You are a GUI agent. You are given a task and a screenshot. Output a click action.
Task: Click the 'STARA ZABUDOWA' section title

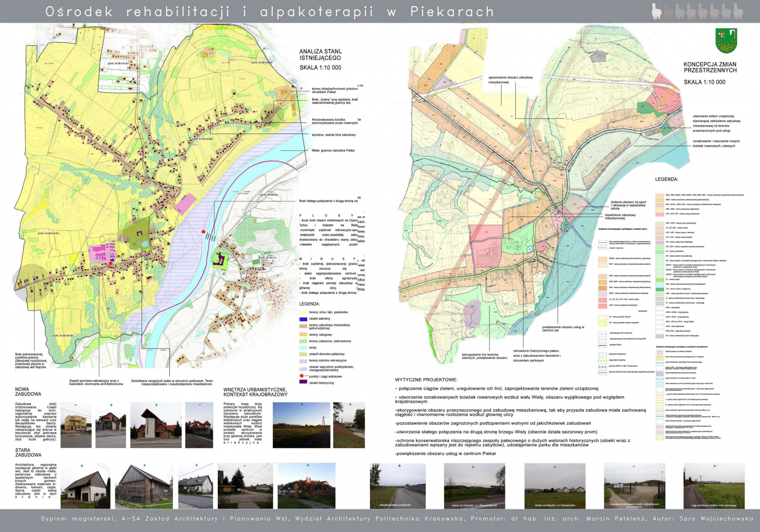[x=28, y=452]
